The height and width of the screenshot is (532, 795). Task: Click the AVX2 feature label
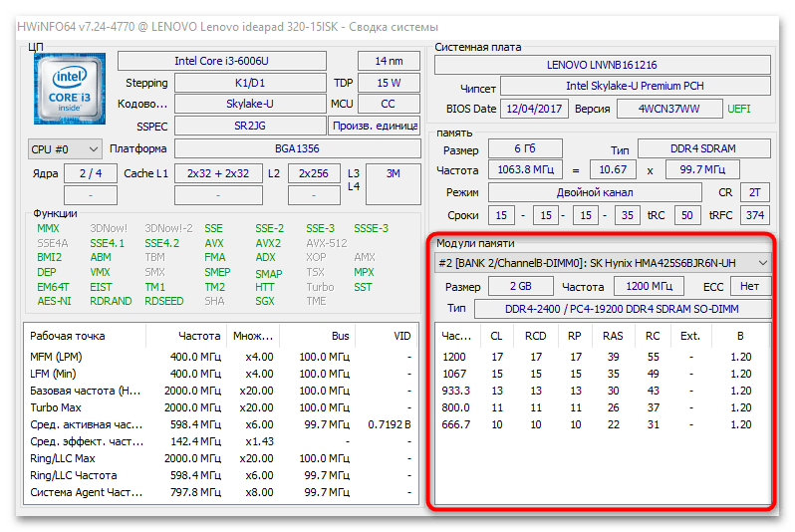pos(268,243)
